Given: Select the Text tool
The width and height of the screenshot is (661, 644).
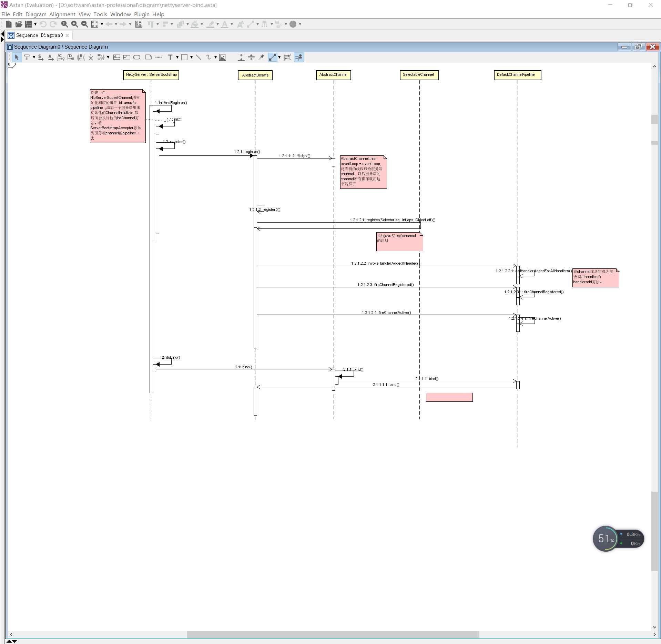Looking at the screenshot, I should pos(170,57).
